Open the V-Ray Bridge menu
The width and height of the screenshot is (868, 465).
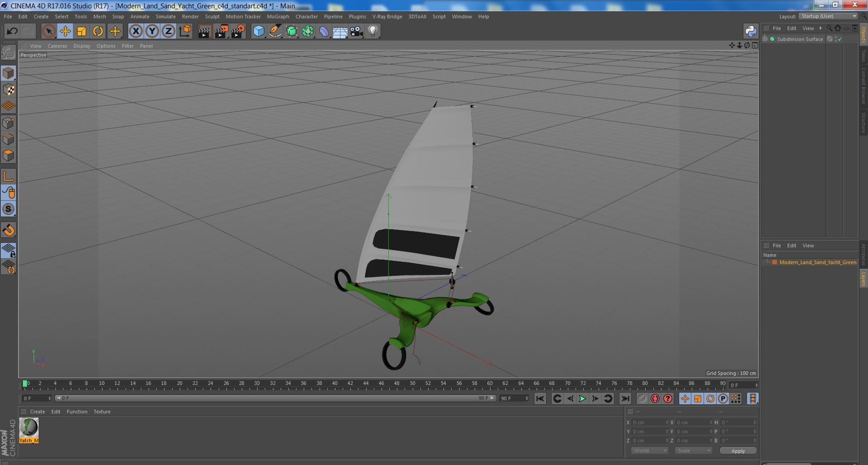coord(387,16)
